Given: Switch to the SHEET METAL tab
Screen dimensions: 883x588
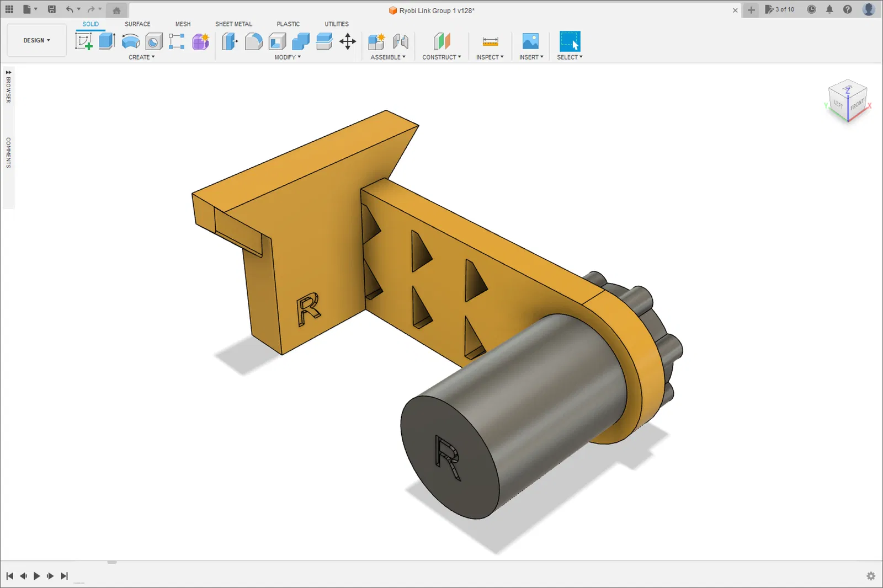Looking at the screenshot, I should point(234,24).
